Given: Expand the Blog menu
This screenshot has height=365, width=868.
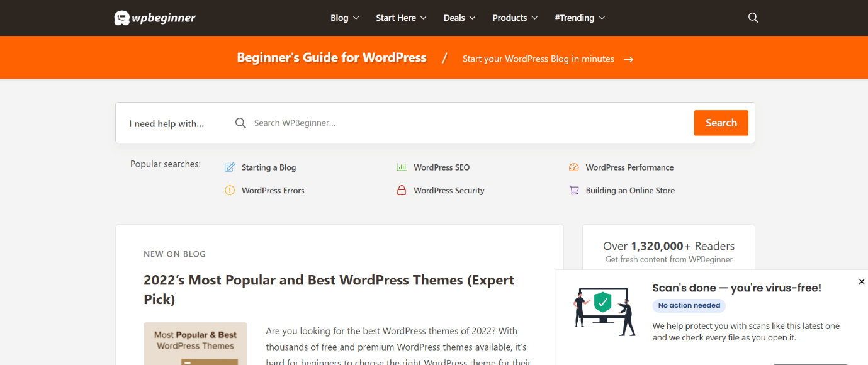Looking at the screenshot, I should point(345,18).
